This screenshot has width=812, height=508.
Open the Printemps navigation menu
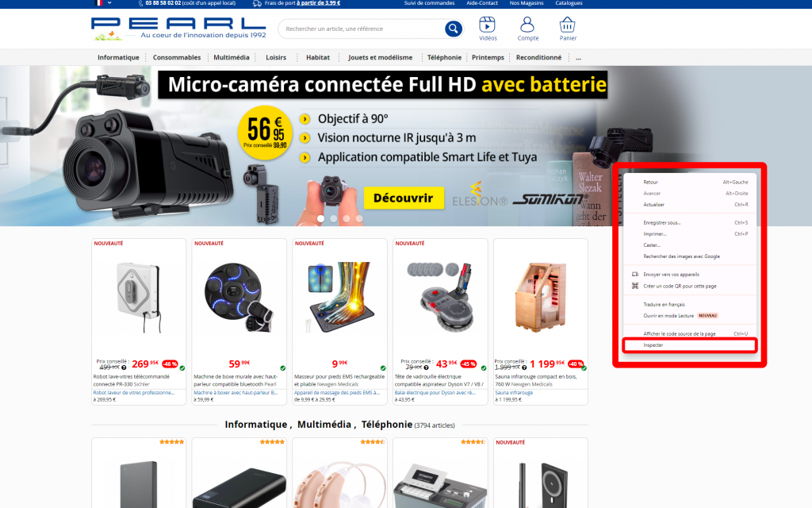point(488,57)
